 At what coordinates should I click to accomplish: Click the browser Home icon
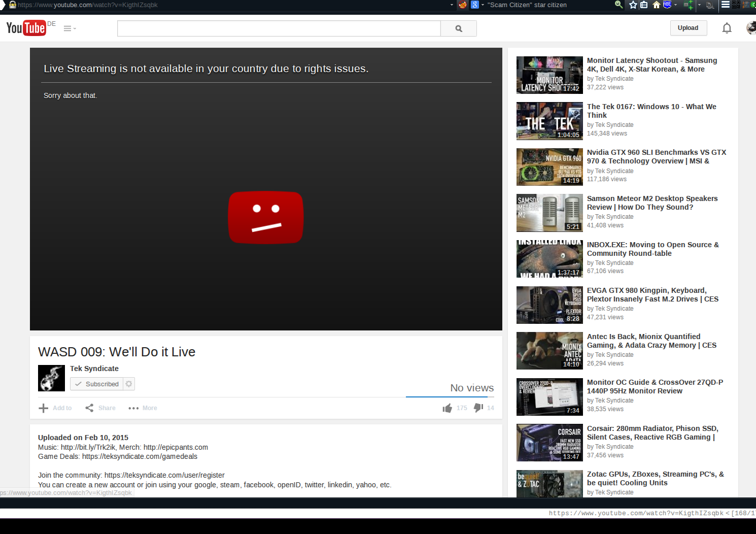point(657,5)
